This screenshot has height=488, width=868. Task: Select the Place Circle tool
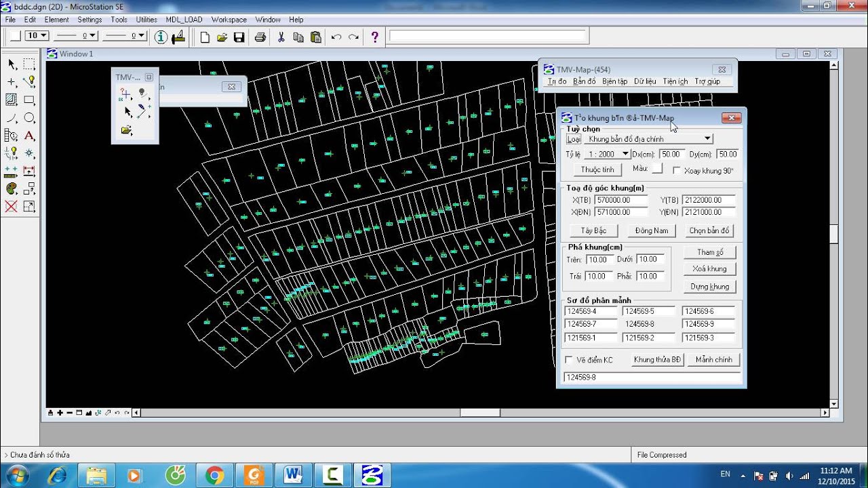(x=29, y=118)
